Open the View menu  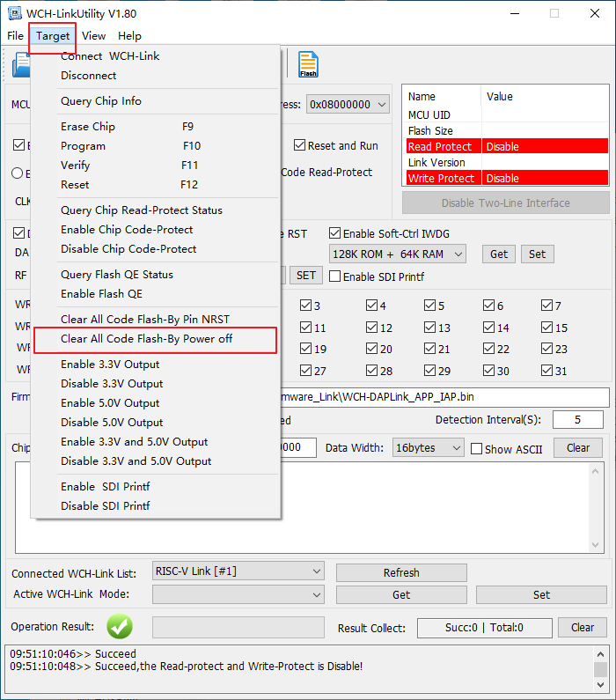click(93, 36)
